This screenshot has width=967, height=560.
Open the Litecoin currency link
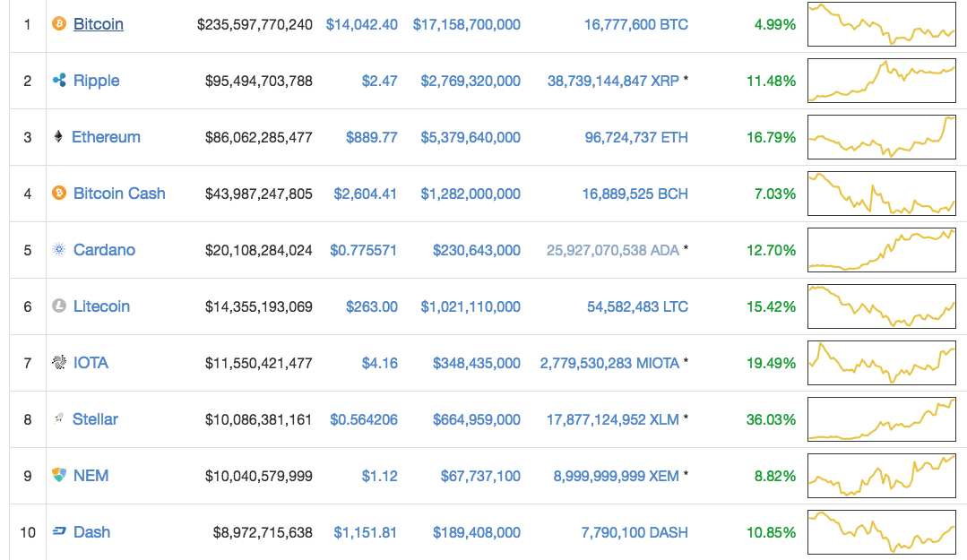pyautogui.click(x=102, y=306)
